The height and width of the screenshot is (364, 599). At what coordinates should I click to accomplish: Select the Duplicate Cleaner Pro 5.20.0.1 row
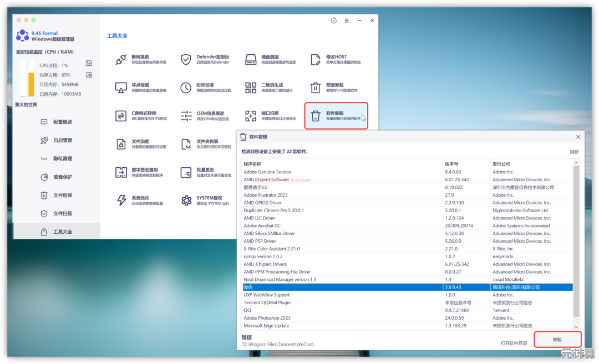point(407,210)
